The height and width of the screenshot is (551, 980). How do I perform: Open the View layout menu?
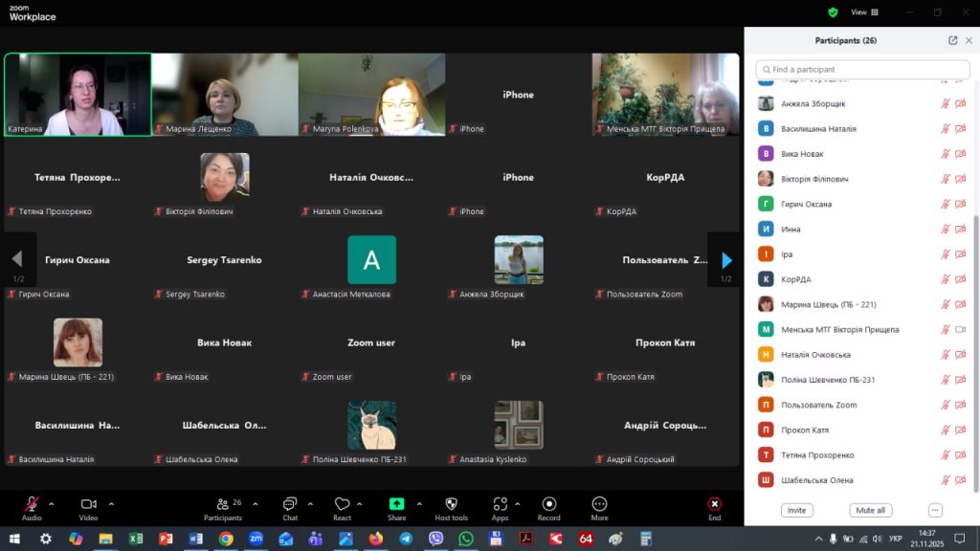pos(863,12)
